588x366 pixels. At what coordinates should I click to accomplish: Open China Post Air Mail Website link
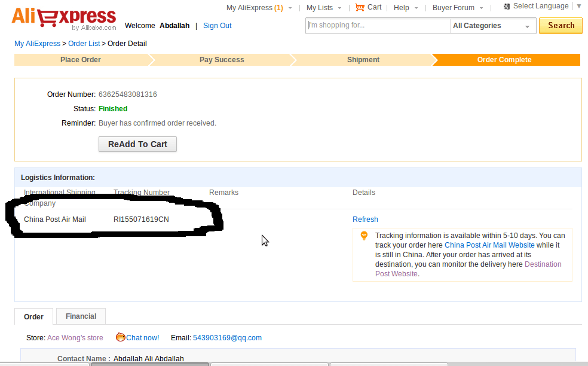[489, 245]
